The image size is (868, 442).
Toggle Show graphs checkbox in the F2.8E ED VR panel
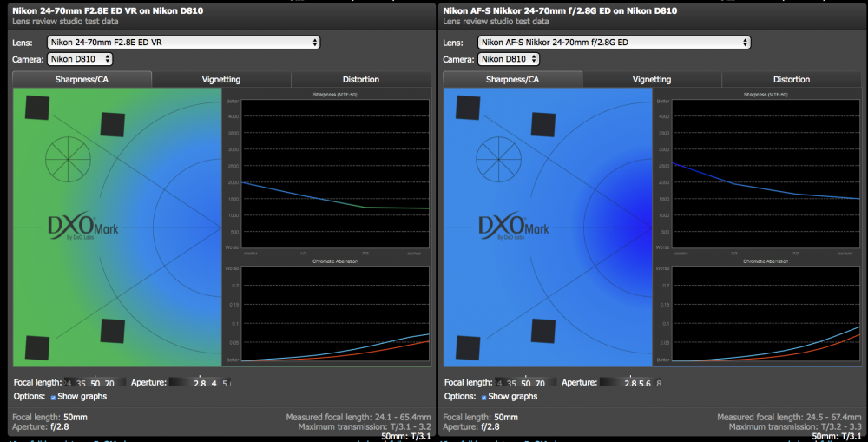(53, 397)
